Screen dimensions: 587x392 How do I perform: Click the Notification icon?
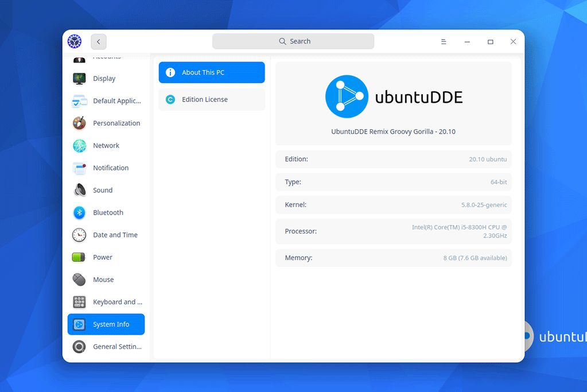click(x=79, y=168)
